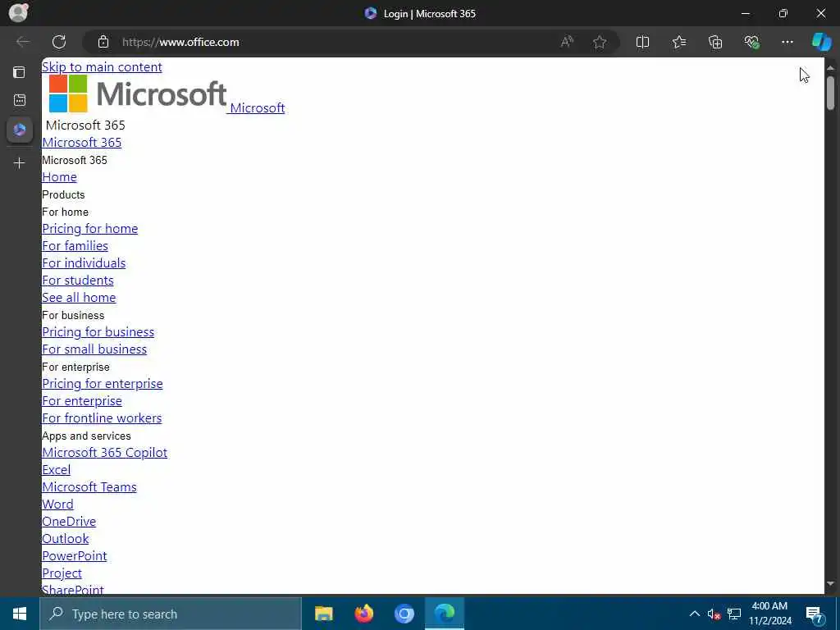Viewport: 840px width, 630px height.
Task: Click the Microsoft Edge taskbar icon
Action: click(445, 614)
